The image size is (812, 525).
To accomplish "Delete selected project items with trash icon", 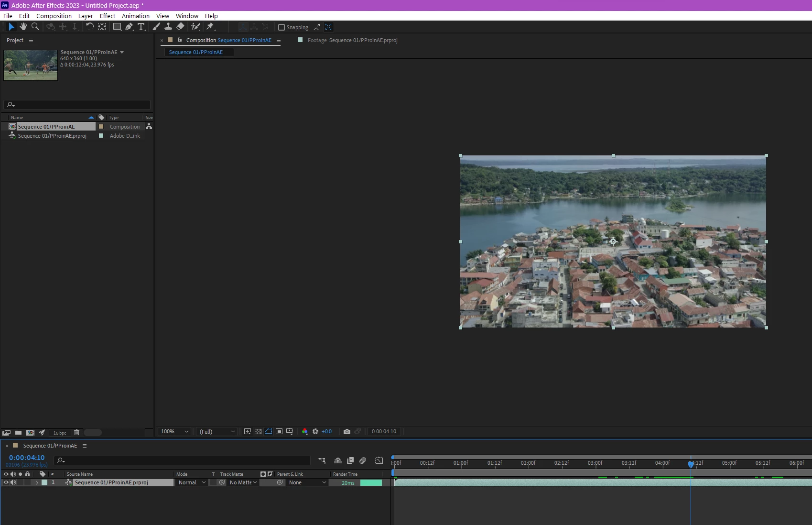I will coord(76,433).
